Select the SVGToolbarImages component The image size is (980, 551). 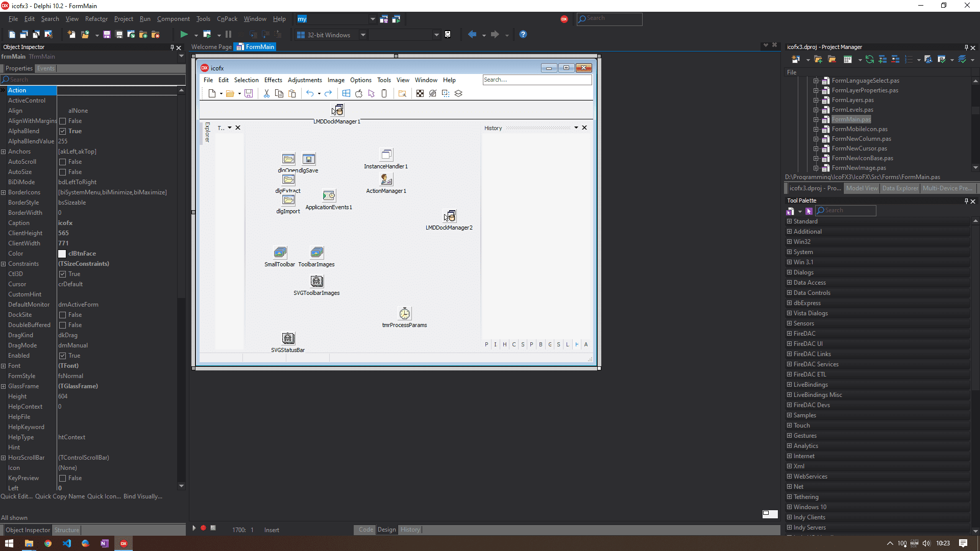[317, 281]
